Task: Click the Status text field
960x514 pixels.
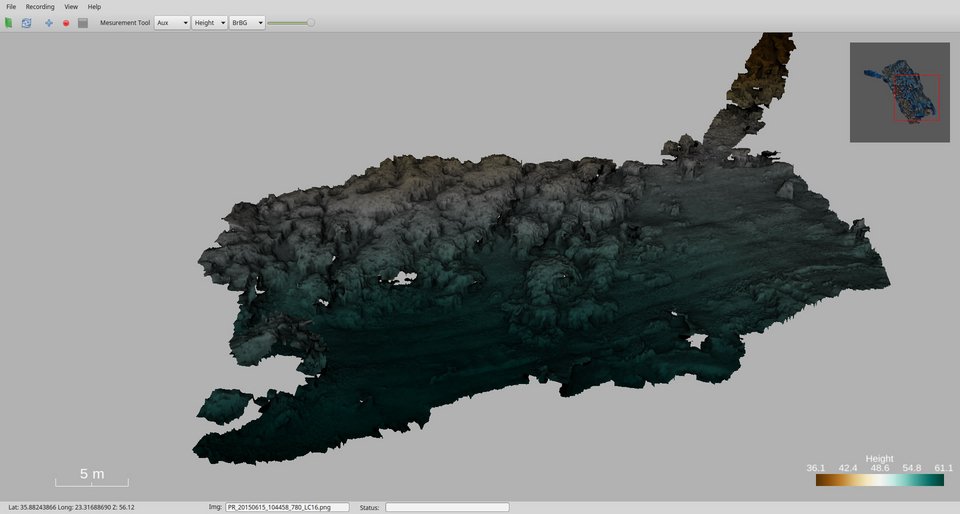Action: tap(447, 507)
